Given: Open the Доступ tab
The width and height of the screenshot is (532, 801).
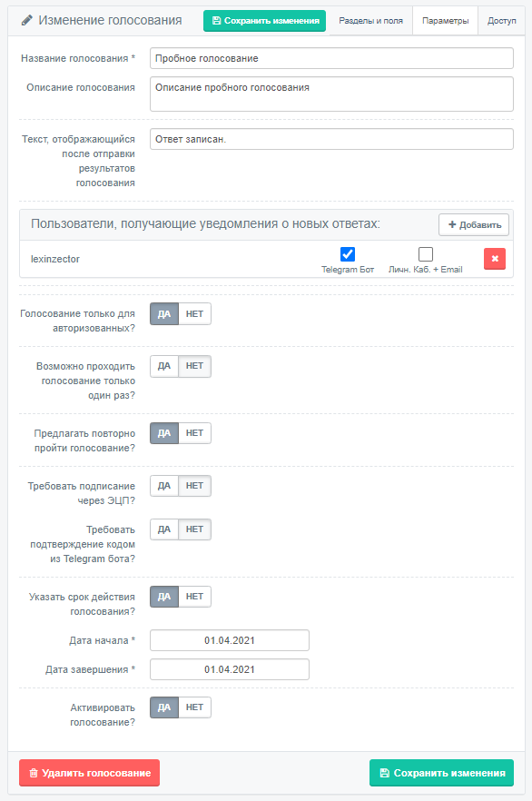Looking at the screenshot, I should click(x=501, y=21).
